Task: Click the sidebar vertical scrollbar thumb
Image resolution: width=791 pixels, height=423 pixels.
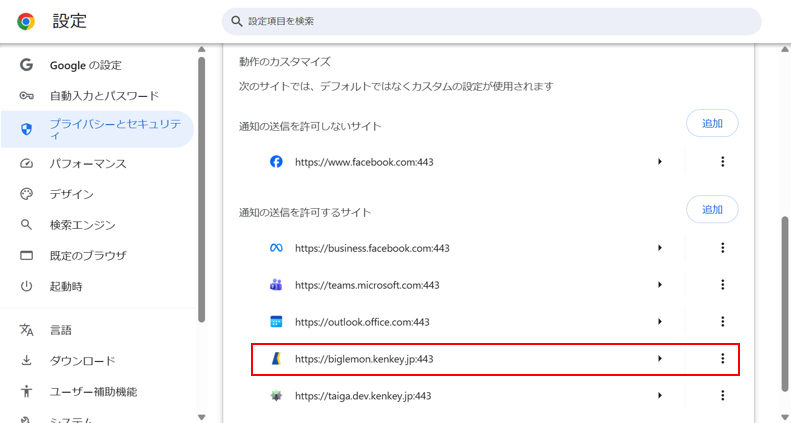Action: 201,190
